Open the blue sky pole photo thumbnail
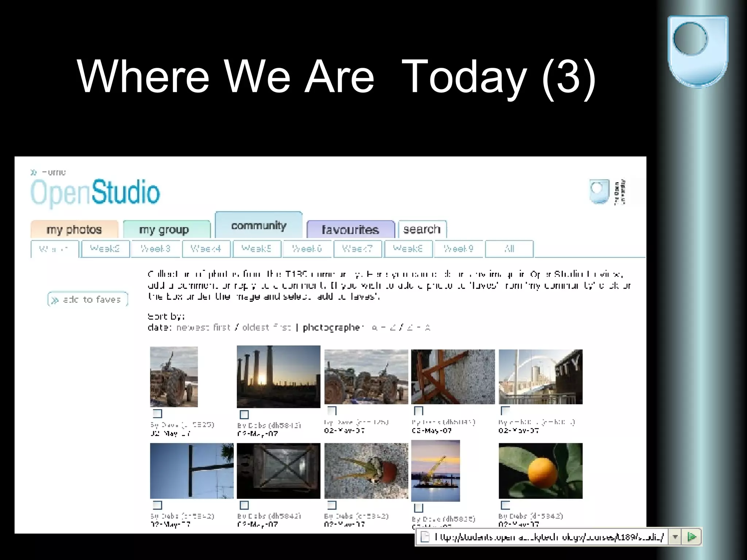 192,471
